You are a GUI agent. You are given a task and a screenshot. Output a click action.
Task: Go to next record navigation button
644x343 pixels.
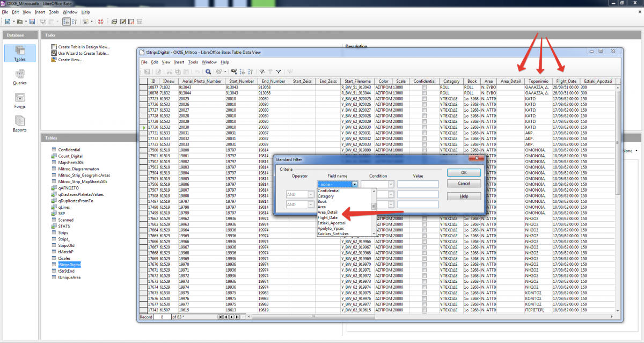pos(231,317)
